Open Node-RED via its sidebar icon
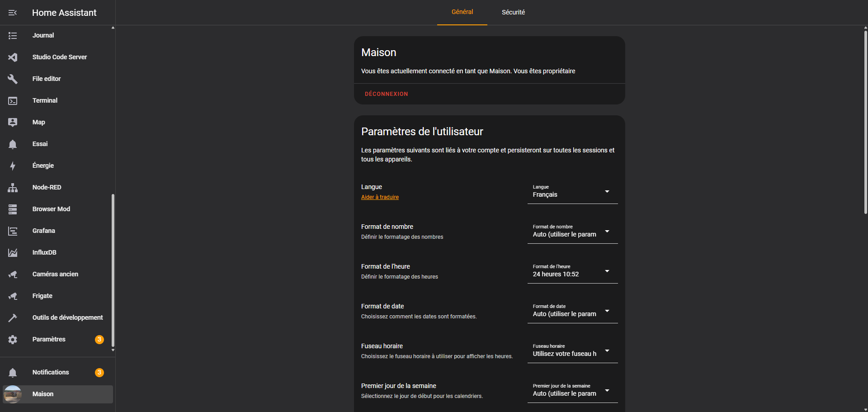 click(x=13, y=188)
